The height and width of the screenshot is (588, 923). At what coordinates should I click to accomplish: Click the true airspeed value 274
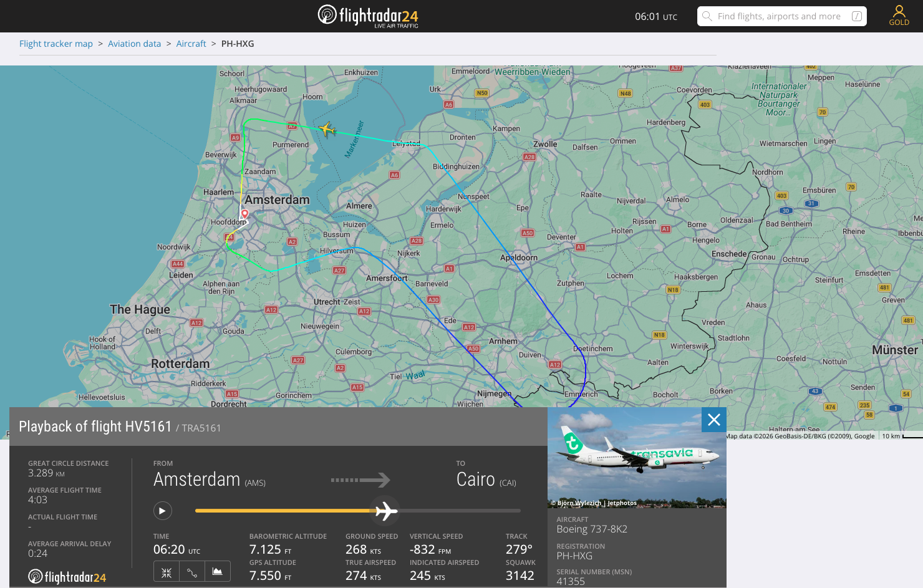click(356, 576)
